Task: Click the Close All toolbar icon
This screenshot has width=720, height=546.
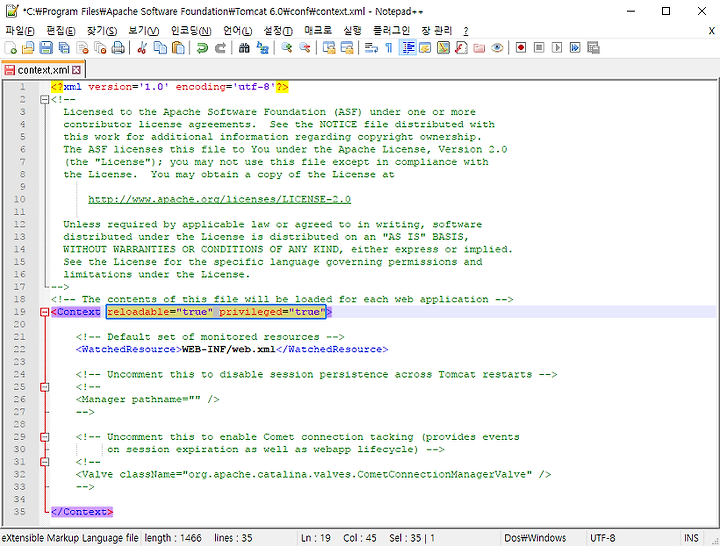Action: (x=100, y=48)
